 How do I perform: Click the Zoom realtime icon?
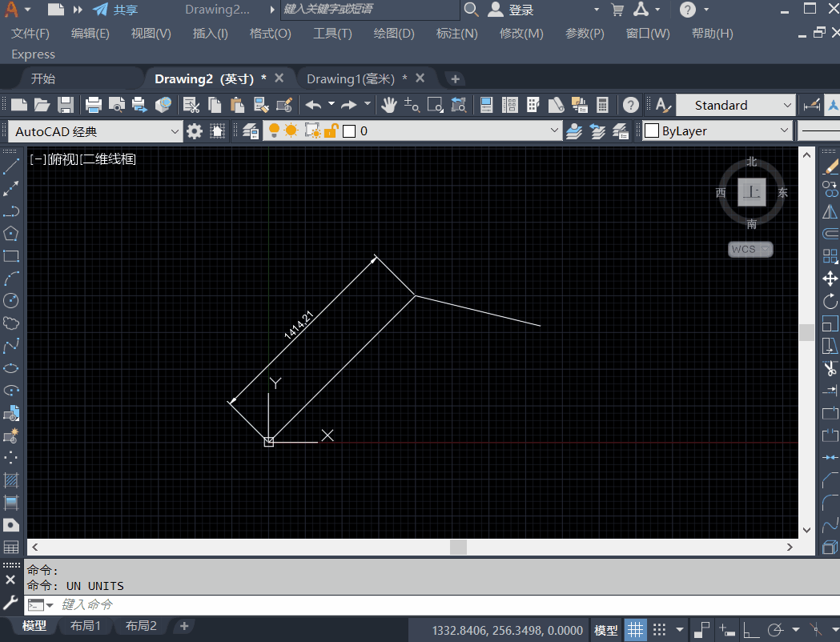coord(412,105)
